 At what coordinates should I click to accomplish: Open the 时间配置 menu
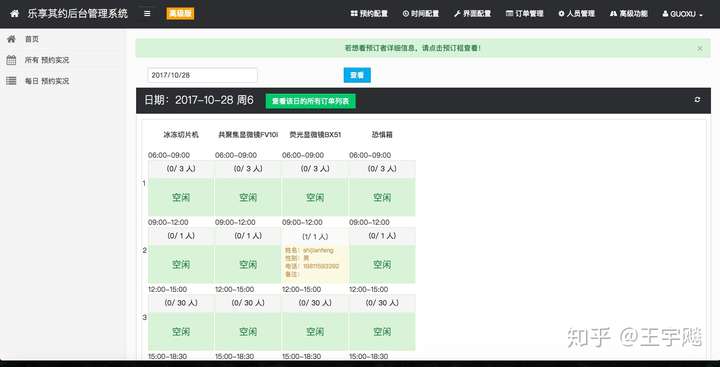click(x=421, y=14)
